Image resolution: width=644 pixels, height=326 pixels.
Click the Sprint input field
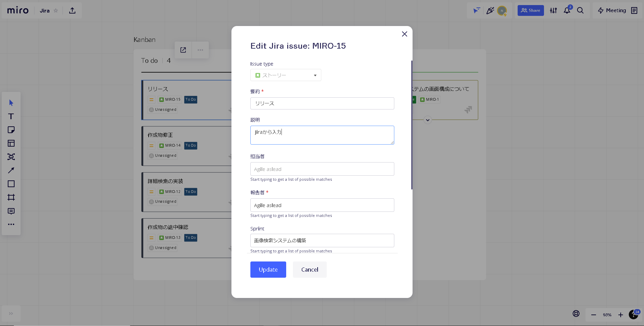(322, 241)
